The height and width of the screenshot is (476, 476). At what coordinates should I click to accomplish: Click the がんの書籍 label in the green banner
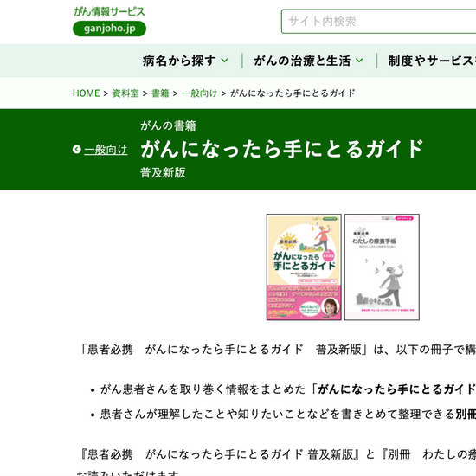(x=168, y=125)
